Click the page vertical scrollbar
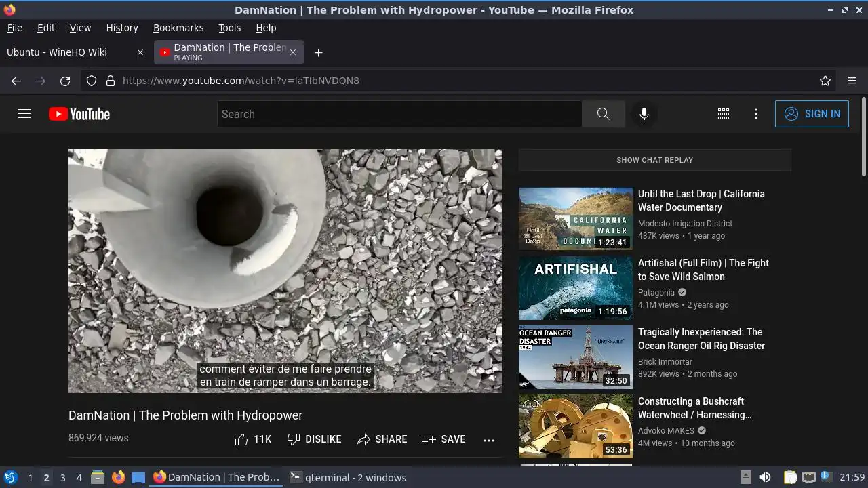The height and width of the screenshot is (488, 868). [863, 136]
